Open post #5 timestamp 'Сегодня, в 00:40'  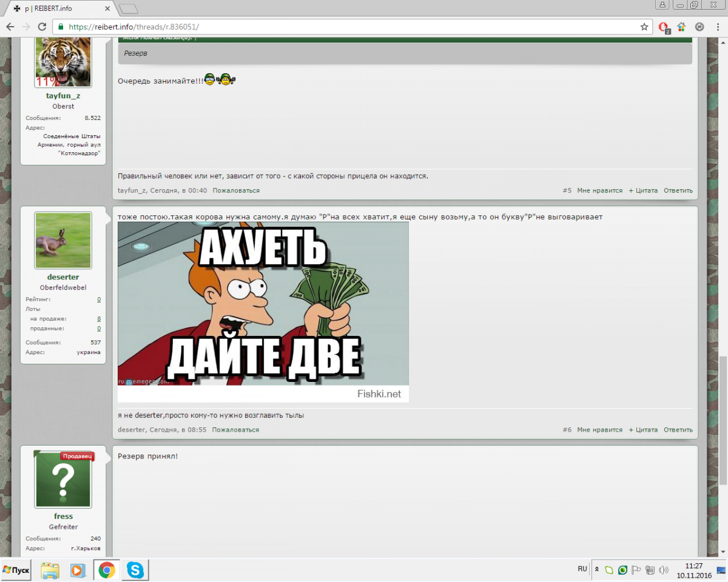pyautogui.click(x=178, y=190)
